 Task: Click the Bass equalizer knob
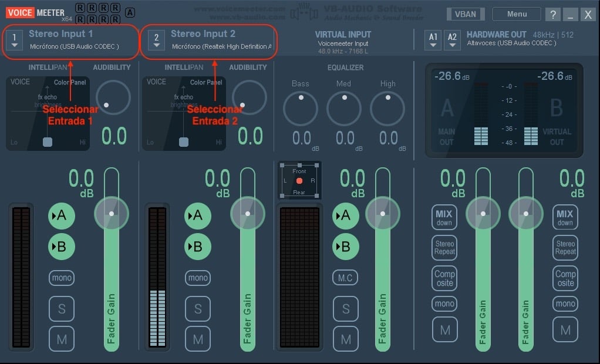pos(301,109)
